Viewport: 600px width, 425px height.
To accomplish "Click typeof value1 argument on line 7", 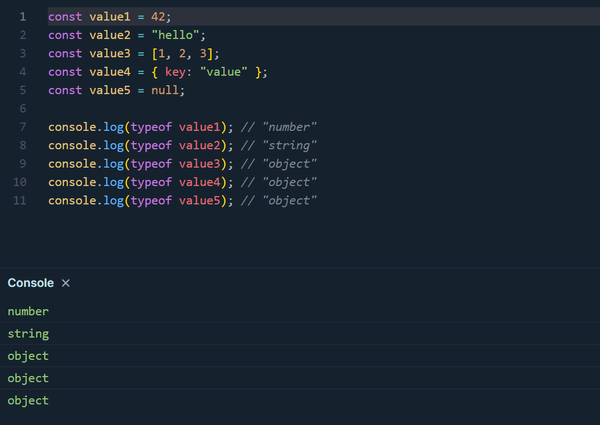I will [x=176, y=127].
